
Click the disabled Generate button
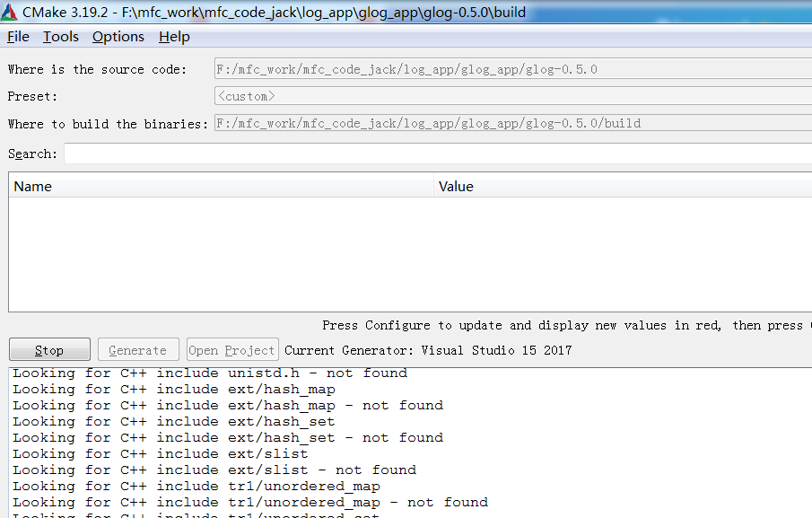(138, 349)
